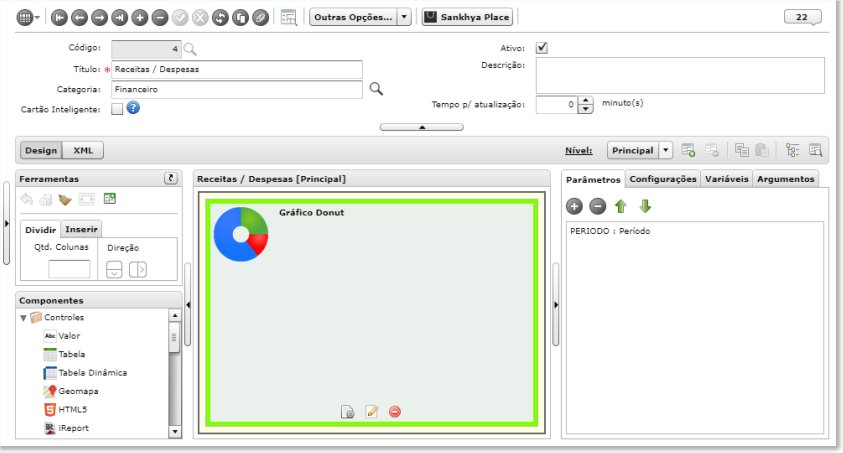Toggle Cartão Inteligente checkbox

click(x=117, y=109)
